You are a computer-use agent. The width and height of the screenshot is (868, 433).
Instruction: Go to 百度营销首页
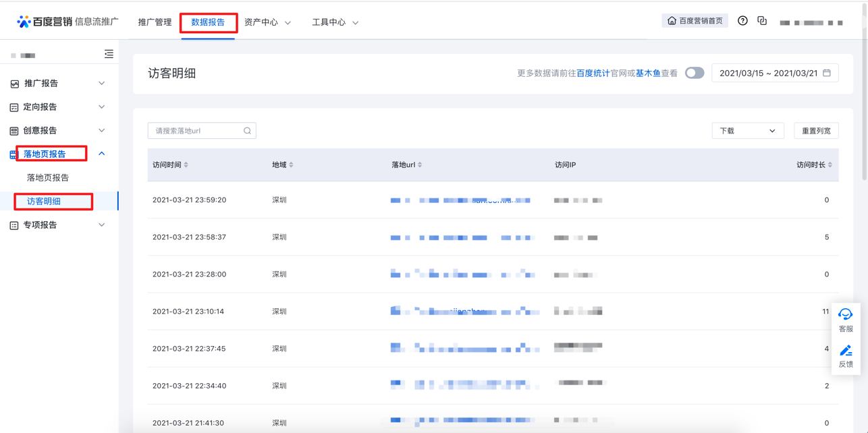tap(695, 21)
